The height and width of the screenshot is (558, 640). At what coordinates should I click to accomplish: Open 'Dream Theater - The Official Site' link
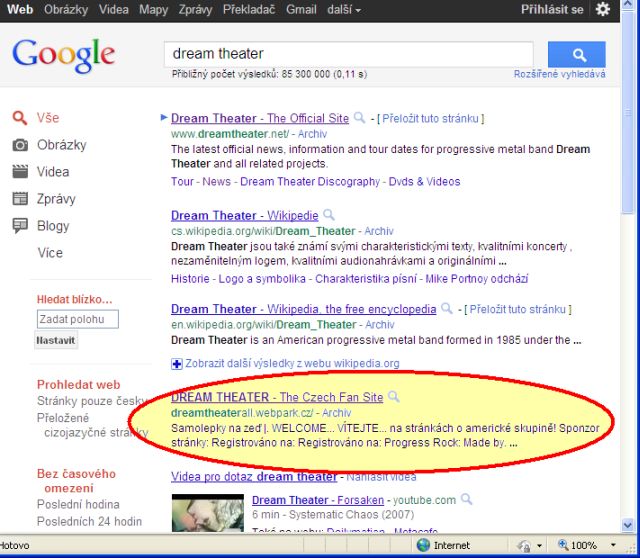[x=260, y=118]
